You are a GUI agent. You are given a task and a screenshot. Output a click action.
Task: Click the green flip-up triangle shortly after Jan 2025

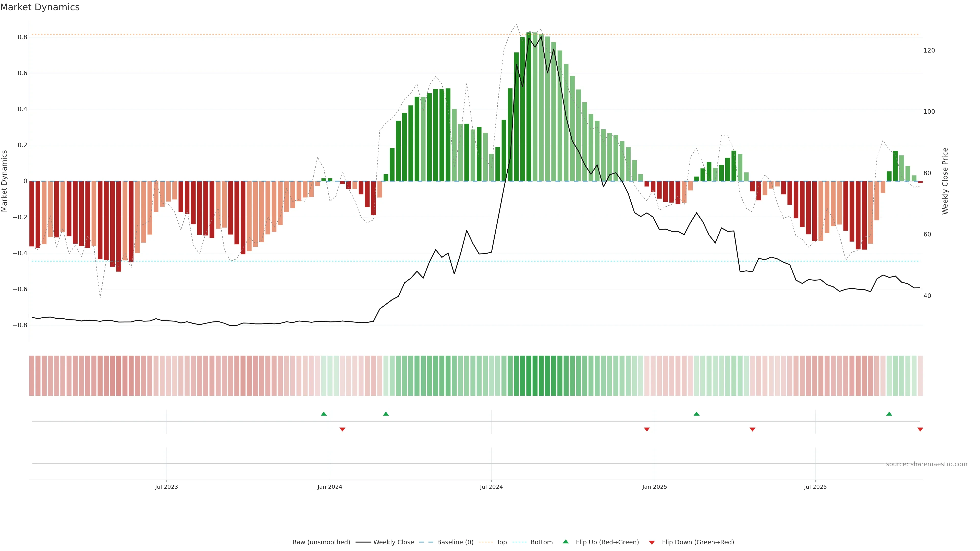click(x=696, y=414)
